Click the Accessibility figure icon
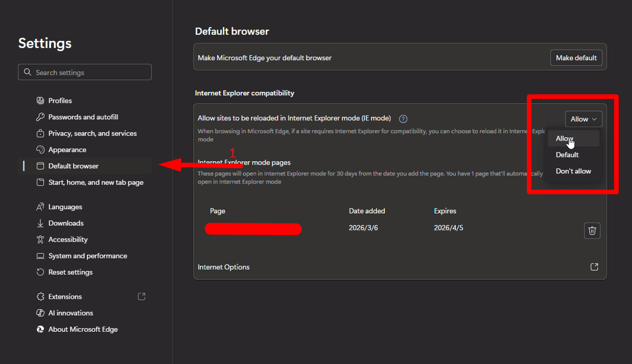 tap(40, 239)
